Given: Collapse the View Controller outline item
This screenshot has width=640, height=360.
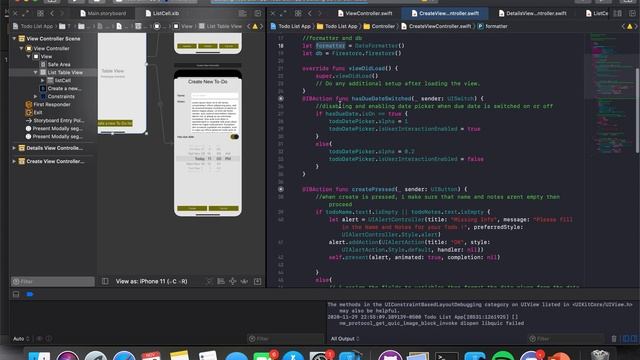Looking at the screenshot, I should click(x=21, y=48).
